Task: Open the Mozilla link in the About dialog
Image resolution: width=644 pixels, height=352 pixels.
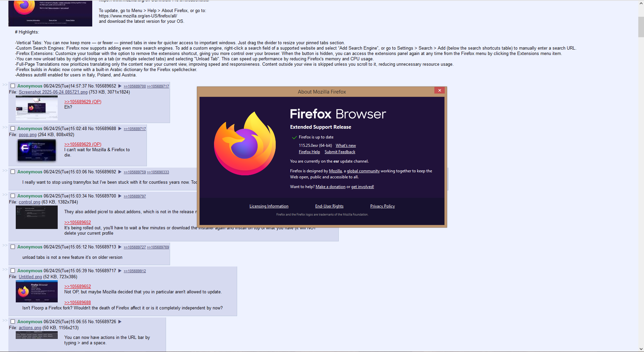Action: point(335,171)
